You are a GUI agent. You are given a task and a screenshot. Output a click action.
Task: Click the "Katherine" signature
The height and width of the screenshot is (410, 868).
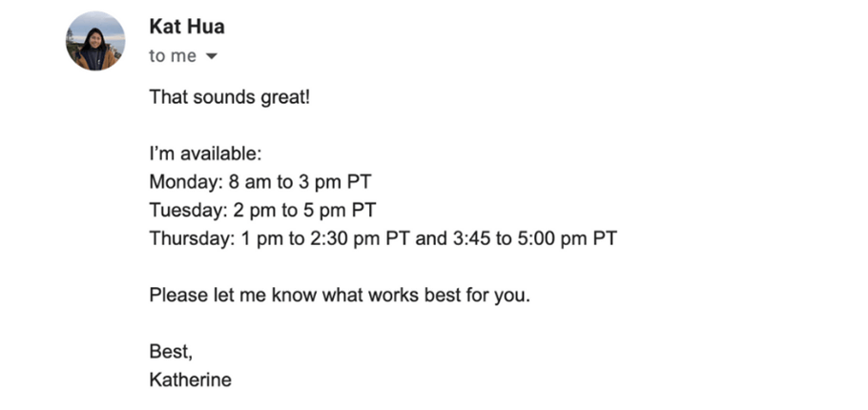(x=191, y=379)
